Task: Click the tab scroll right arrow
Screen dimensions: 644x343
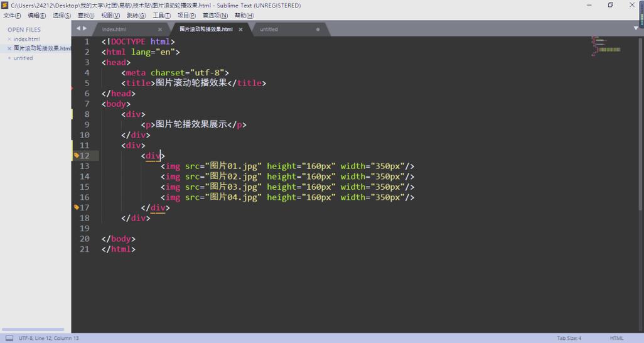Action: (85, 29)
